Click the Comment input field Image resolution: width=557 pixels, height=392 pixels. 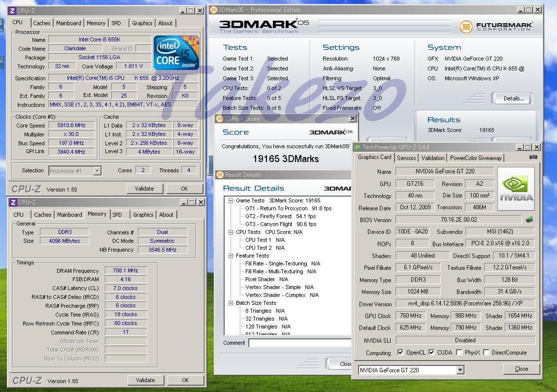click(x=300, y=343)
